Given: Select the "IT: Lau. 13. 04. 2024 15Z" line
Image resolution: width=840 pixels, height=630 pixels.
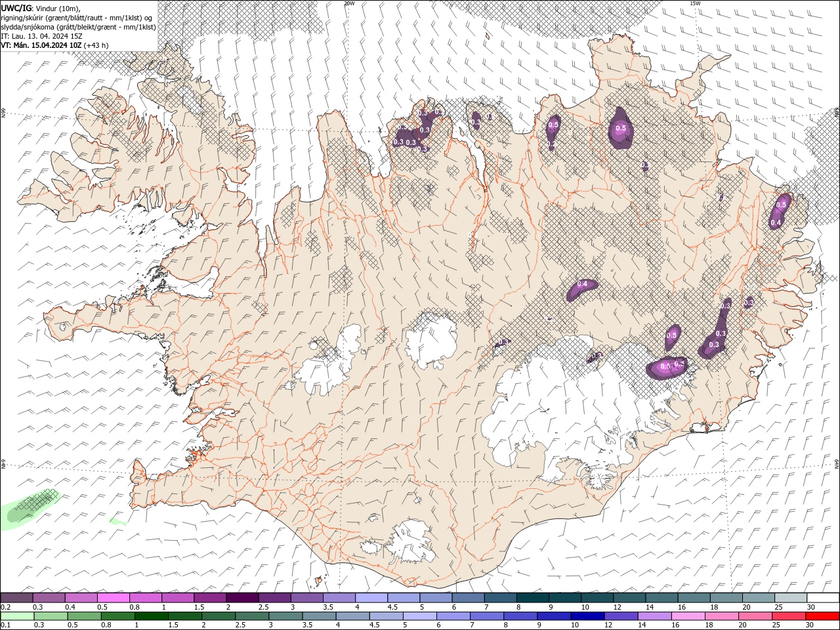Looking at the screenshot, I should tap(42, 36).
